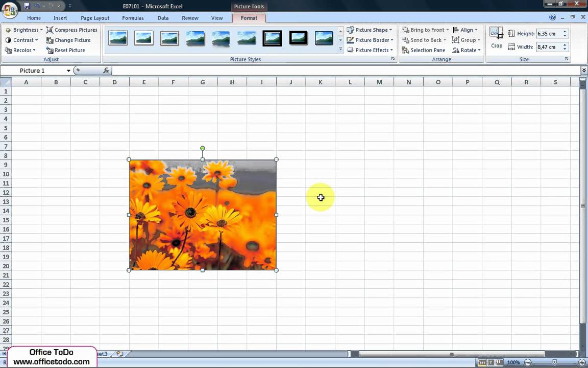Open the Selection Pane
588x368 pixels.
424,50
